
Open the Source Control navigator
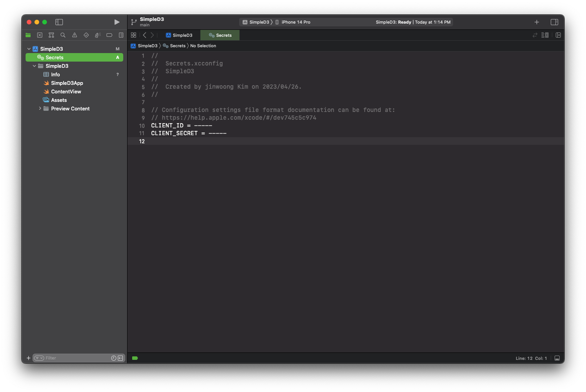click(x=40, y=35)
